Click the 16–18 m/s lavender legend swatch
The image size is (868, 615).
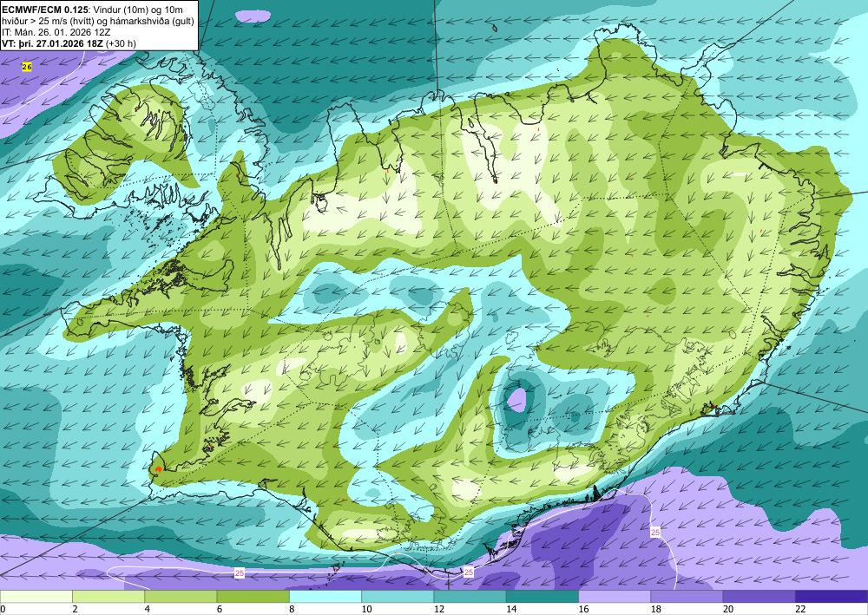pos(615,597)
